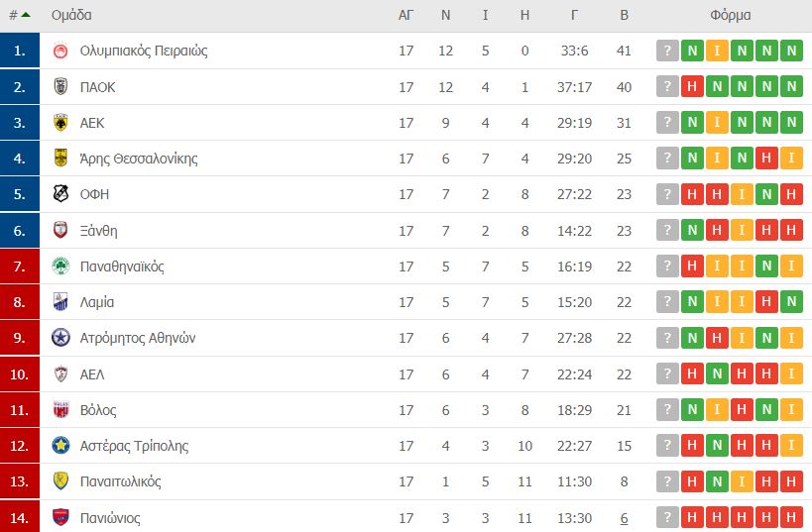The width and height of the screenshot is (812, 532).
Task: Open the Άρης Θεσσαλονίκης team link
Action: 139,159
